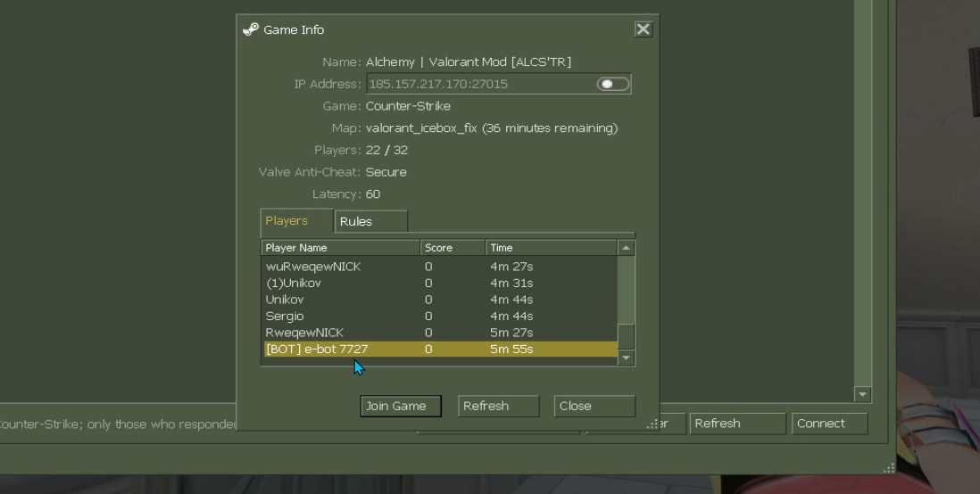
Task: Click the server browser scroll down arrow
Action: pyautogui.click(x=862, y=394)
